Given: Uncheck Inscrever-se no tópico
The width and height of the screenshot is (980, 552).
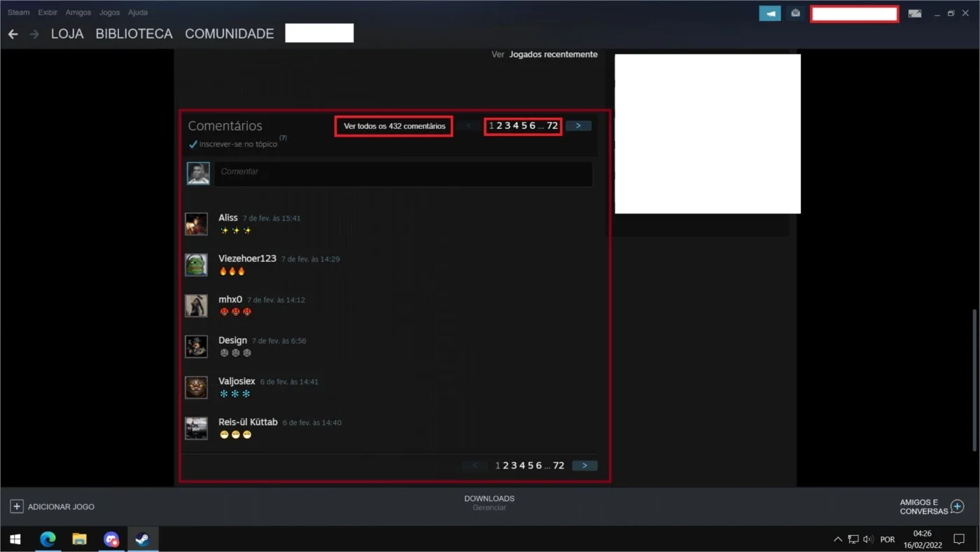Looking at the screenshot, I should tap(193, 144).
